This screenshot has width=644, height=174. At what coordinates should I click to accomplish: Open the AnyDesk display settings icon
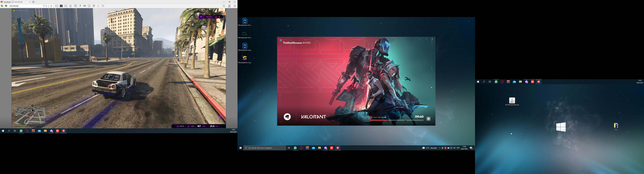(89, 6)
